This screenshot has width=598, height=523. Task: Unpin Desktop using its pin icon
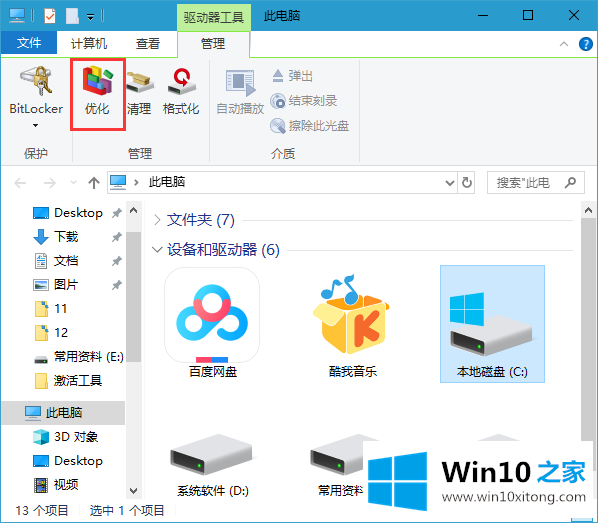click(x=116, y=213)
